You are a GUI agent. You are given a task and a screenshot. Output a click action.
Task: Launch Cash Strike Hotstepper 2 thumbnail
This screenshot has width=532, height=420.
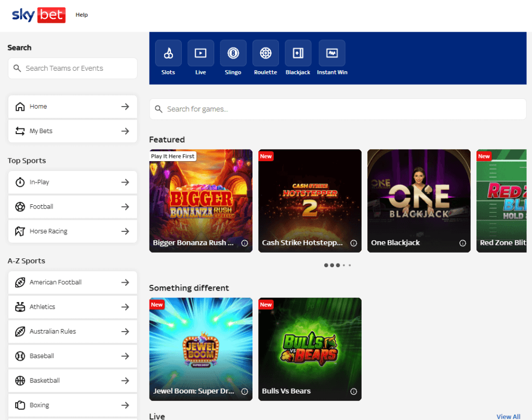click(x=310, y=201)
